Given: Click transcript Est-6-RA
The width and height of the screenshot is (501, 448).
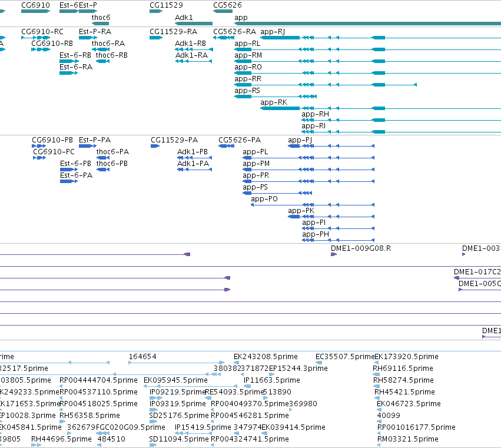Looking at the screenshot, I should (68, 73).
